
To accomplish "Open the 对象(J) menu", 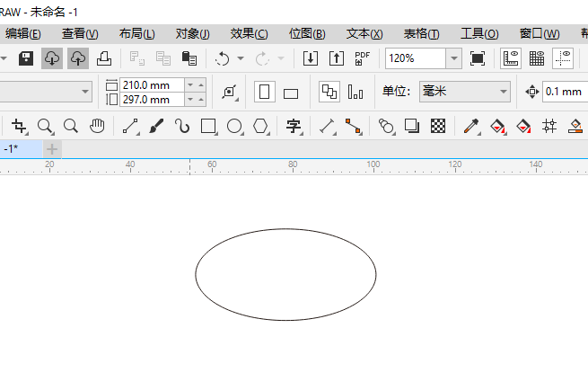I will pos(193,34).
